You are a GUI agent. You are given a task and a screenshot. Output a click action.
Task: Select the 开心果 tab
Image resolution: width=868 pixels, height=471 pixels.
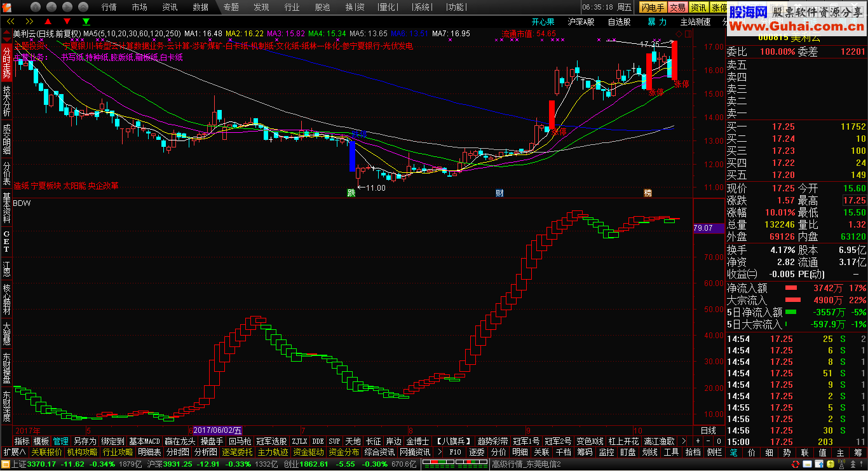coord(543,22)
